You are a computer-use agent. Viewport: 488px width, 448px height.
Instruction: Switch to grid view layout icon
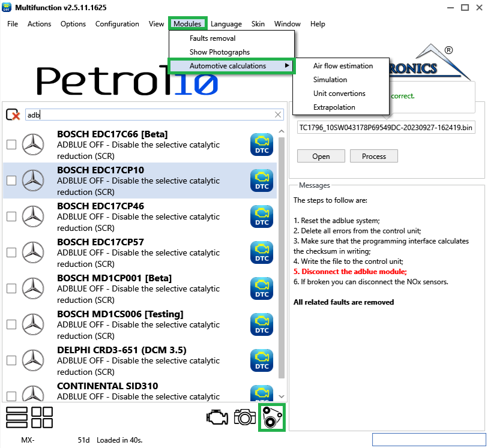point(42,417)
